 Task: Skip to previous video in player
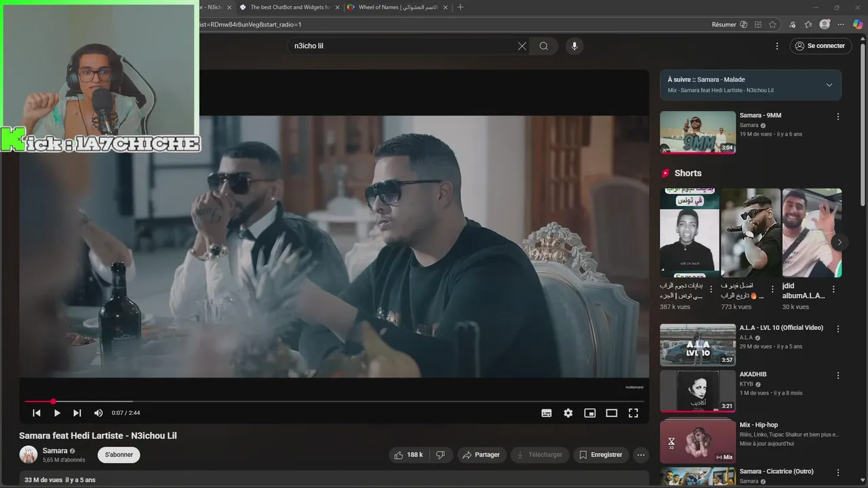37,413
